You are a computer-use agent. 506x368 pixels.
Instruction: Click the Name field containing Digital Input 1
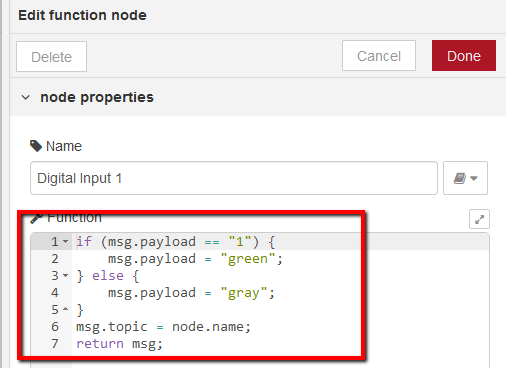coord(234,178)
